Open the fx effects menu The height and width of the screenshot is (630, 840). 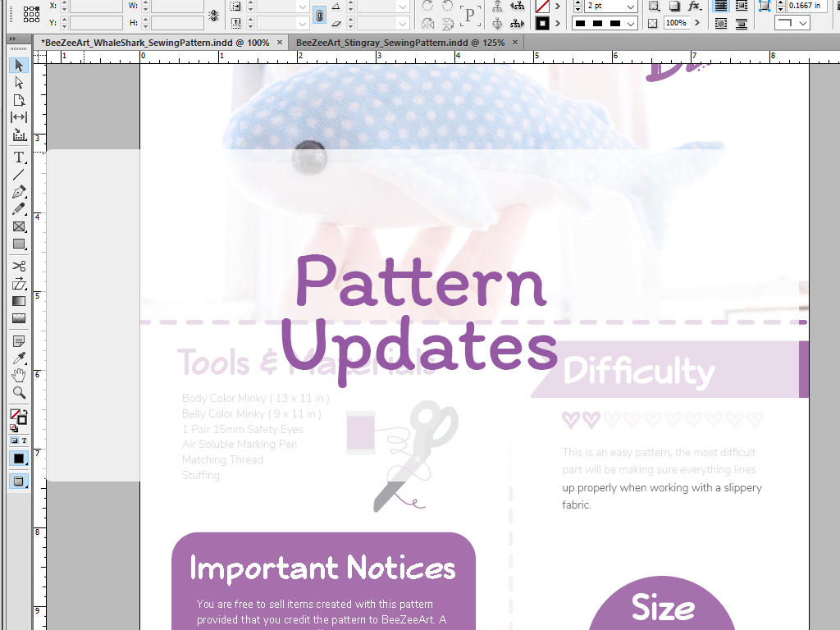[x=695, y=6]
